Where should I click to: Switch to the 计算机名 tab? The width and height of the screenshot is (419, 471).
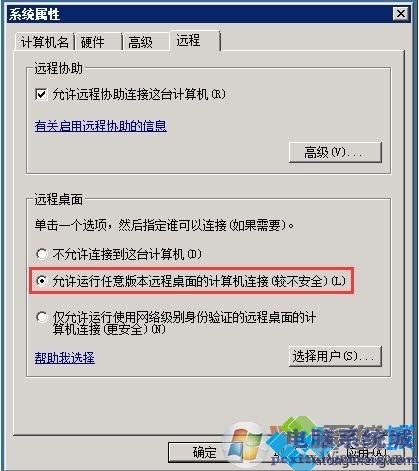[45, 42]
